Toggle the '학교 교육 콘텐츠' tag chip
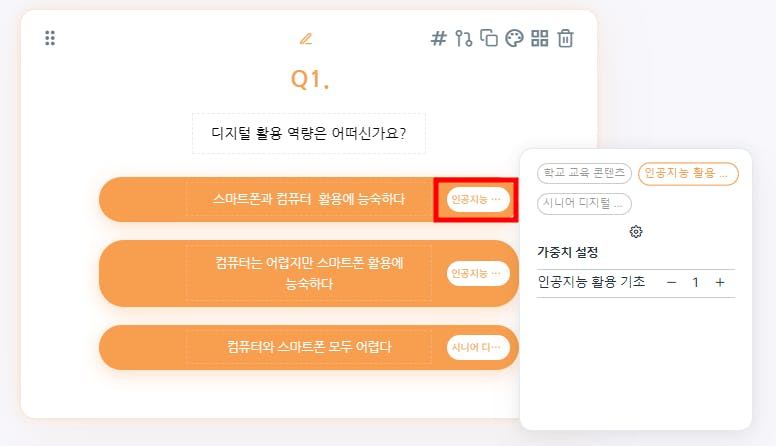Image resolution: width=776 pixels, height=446 pixels. tap(585, 173)
